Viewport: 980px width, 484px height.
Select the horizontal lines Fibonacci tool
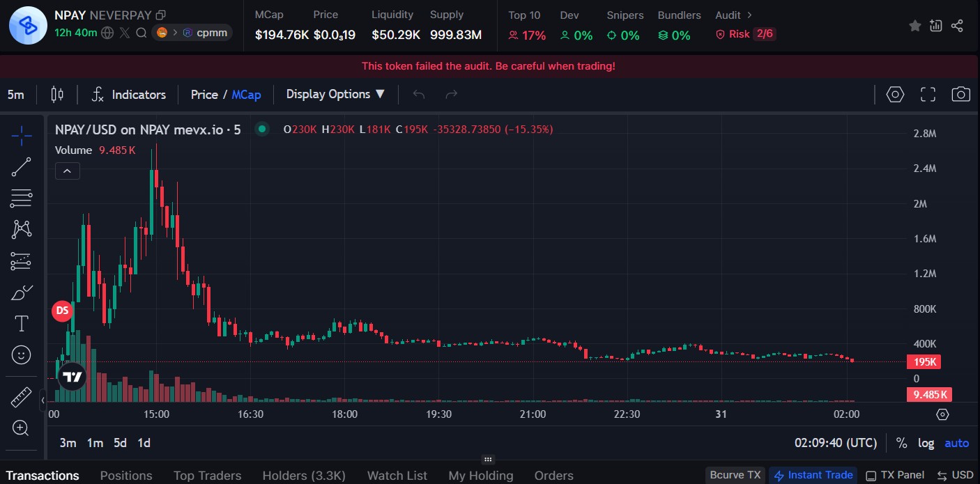(x=22, y=198)
